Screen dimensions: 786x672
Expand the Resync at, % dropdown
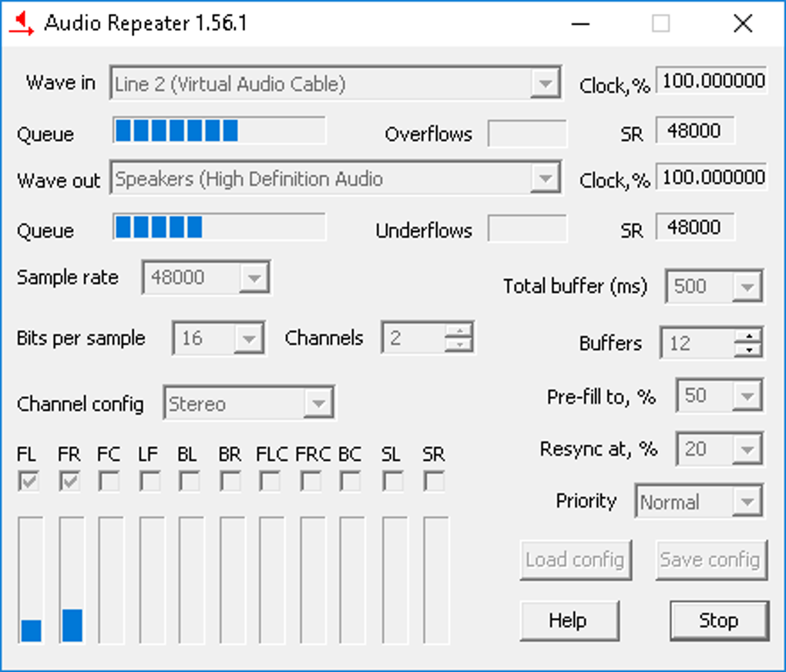747,449
